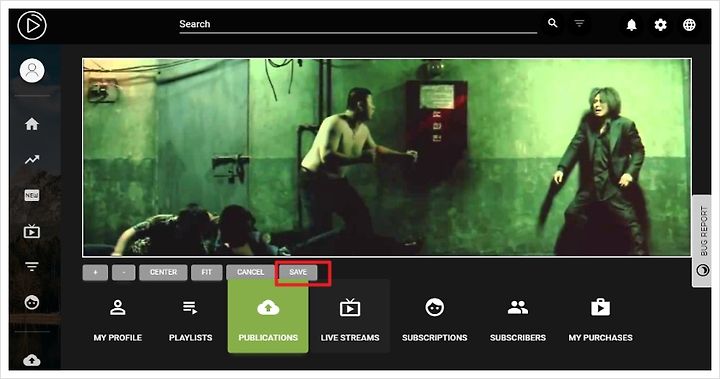The width and height of the screenshot is (720, 379).
Task: Open Trending icon in sidebar
Action: tap(32, 159)
